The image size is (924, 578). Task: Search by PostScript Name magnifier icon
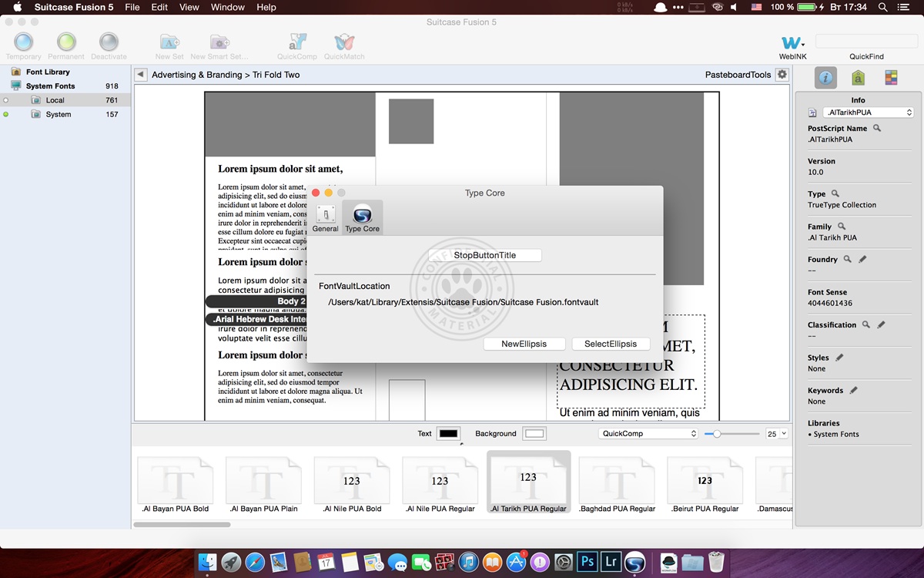click(x=877, y=128)
